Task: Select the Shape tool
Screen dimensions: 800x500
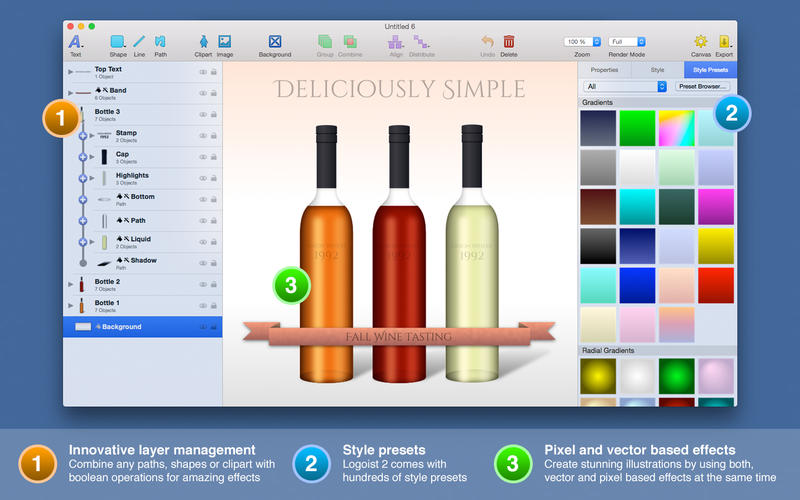Action: 118,45
